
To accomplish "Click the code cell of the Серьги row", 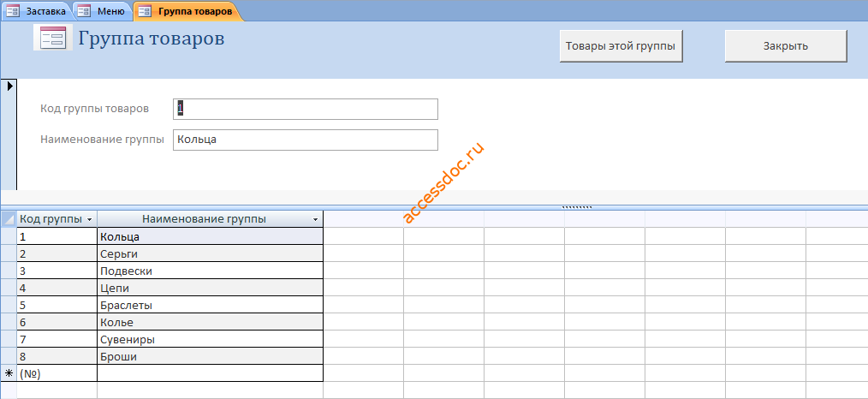I will point(57,254).
